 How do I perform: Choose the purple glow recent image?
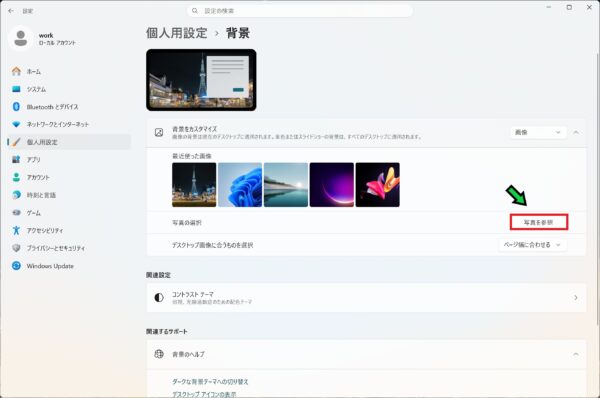pyautogui.click(x=332, y=185)
